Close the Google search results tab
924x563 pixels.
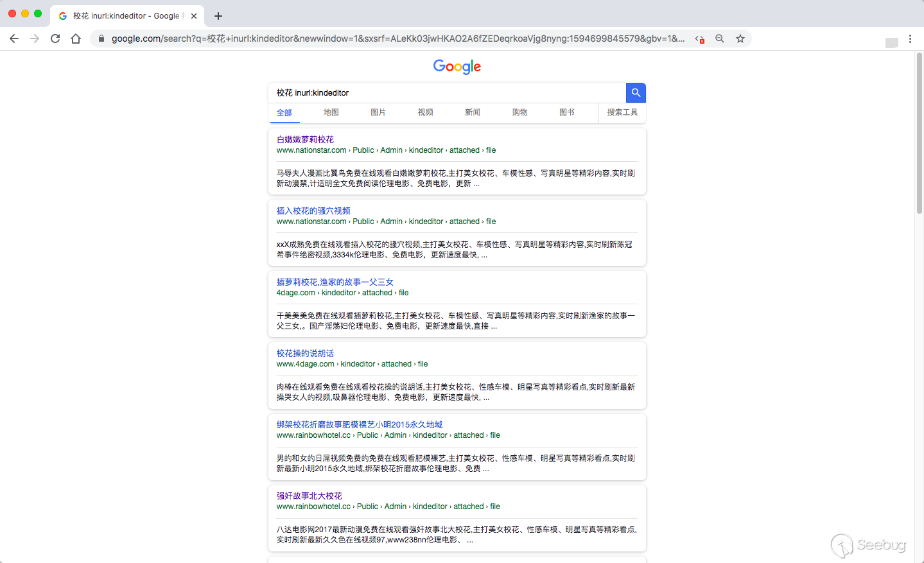pos(194,16)
